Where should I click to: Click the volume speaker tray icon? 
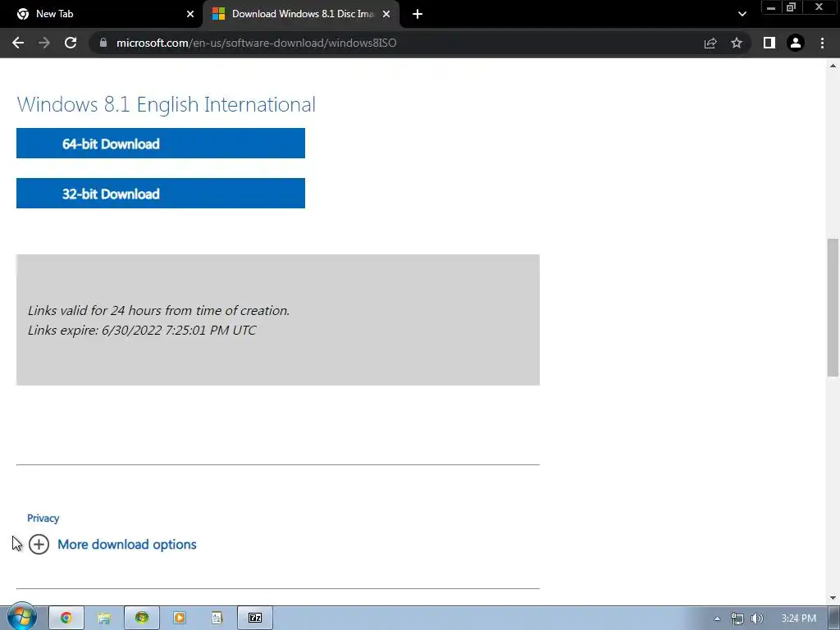point(757,619)
